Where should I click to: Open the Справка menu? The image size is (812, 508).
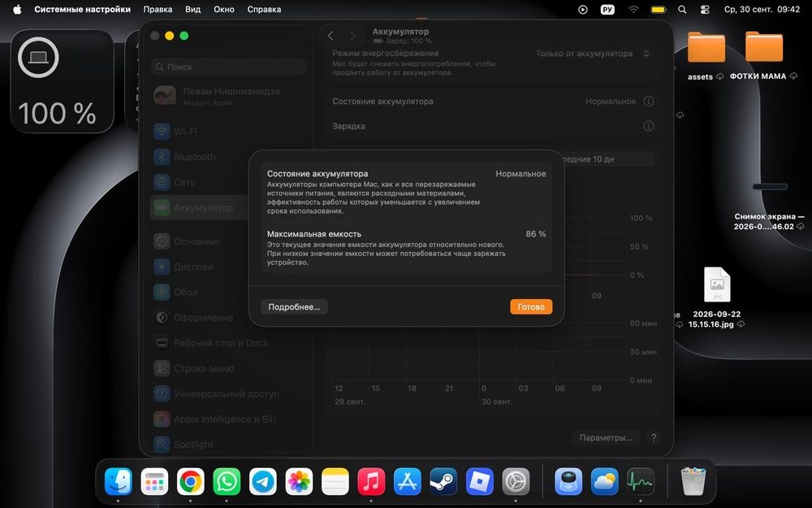click(264, 9)
